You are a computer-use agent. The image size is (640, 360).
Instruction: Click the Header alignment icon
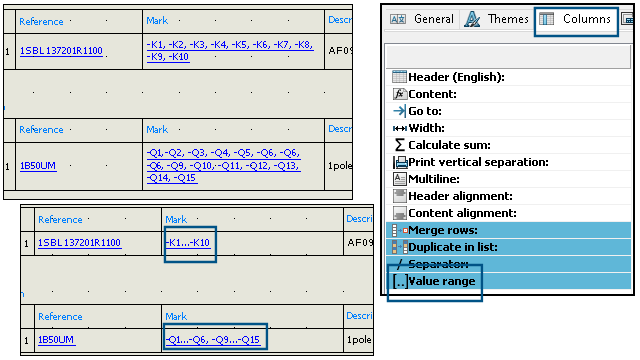point(400,196)
